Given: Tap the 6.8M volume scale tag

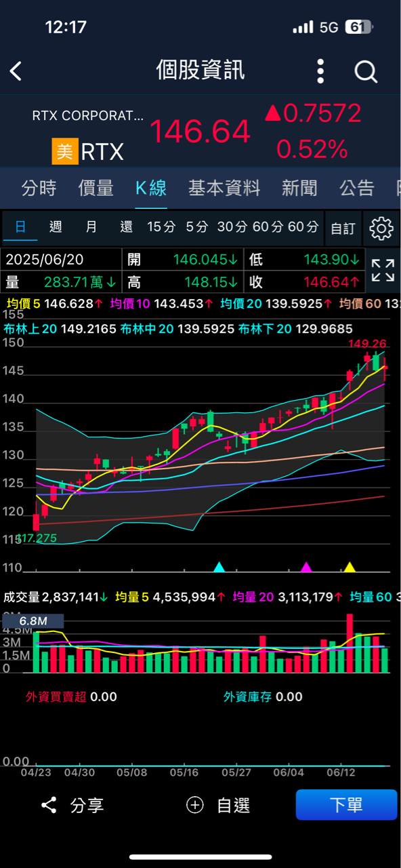Looking at the screenshot, I should pos(33,620).
